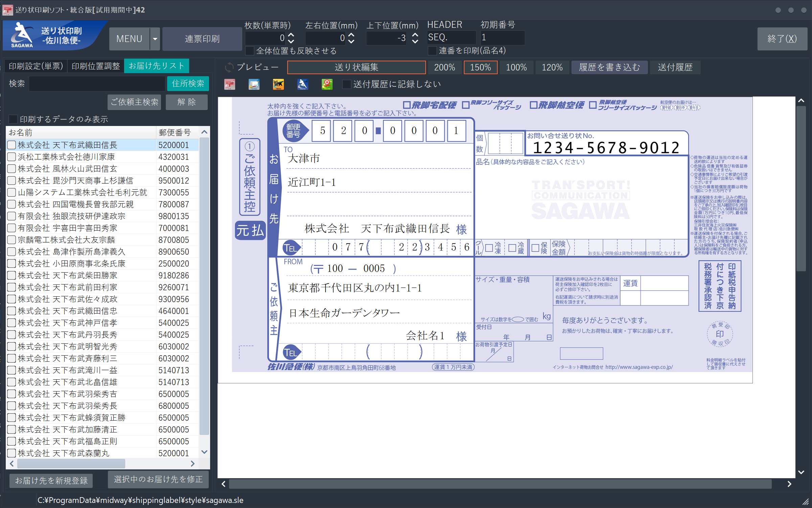Set preview zoom to 100%
The height and width of the screenshot is (508, 812).
[x=516, y=67]
